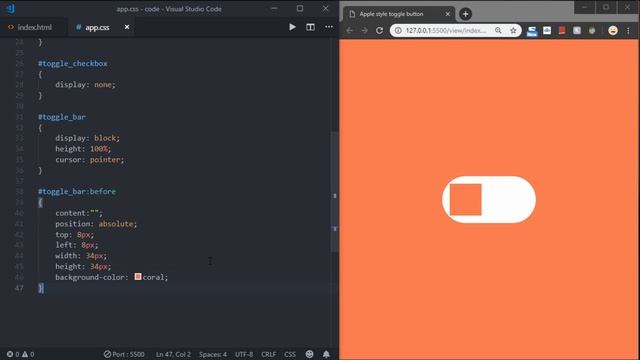Click the second browser extension icon

[547, 31]
